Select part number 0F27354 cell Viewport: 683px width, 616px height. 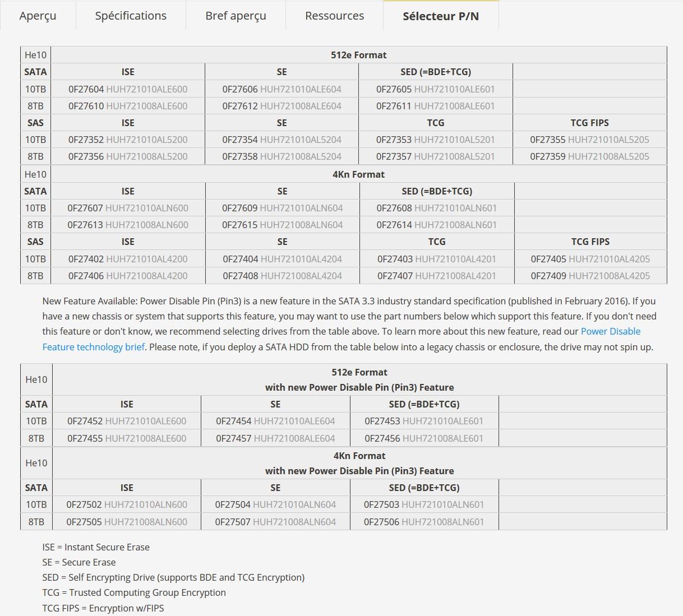[281, 140]
